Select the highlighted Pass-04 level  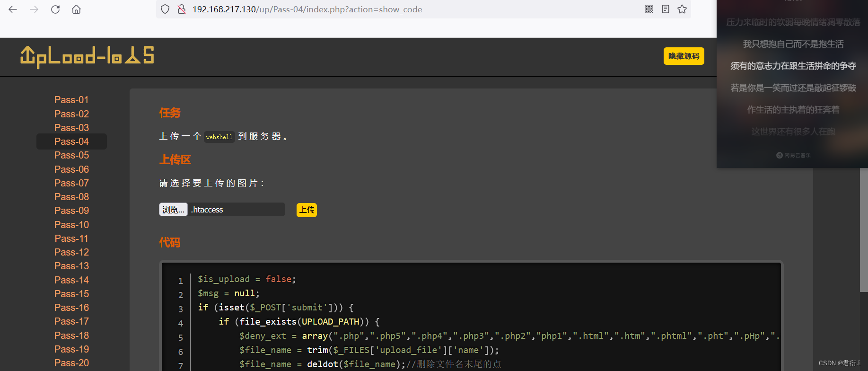(71, 141)
